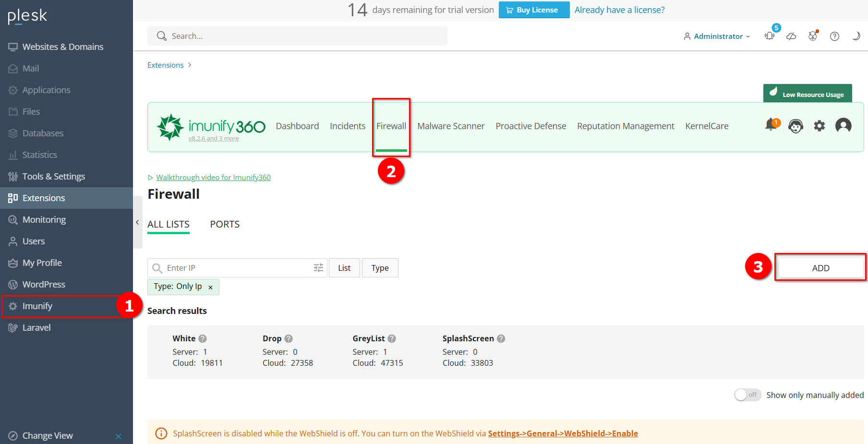Click Low Resource Usage badge
The width and height of the screenshot is (868, 444).
point(808,93)
